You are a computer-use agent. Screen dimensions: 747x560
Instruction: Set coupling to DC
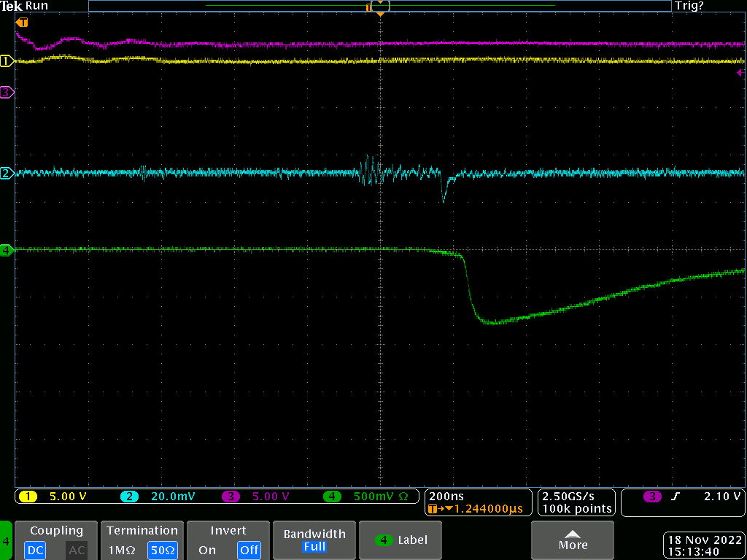point(35,550)
